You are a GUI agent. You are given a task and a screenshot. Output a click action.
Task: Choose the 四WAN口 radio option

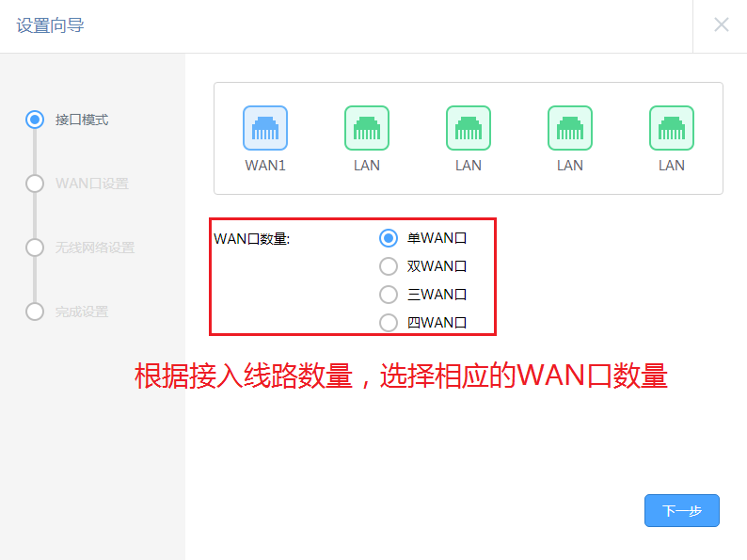point(389,323)
